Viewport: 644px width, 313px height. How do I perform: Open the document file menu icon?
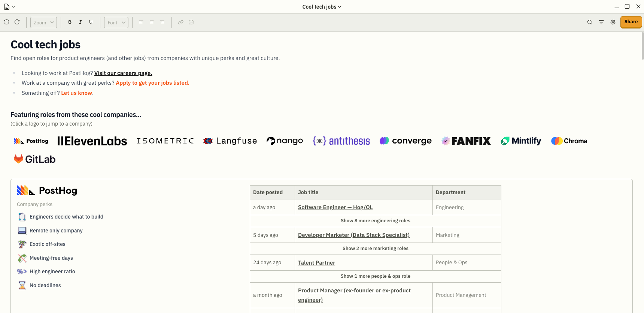(x=9, y=7)
